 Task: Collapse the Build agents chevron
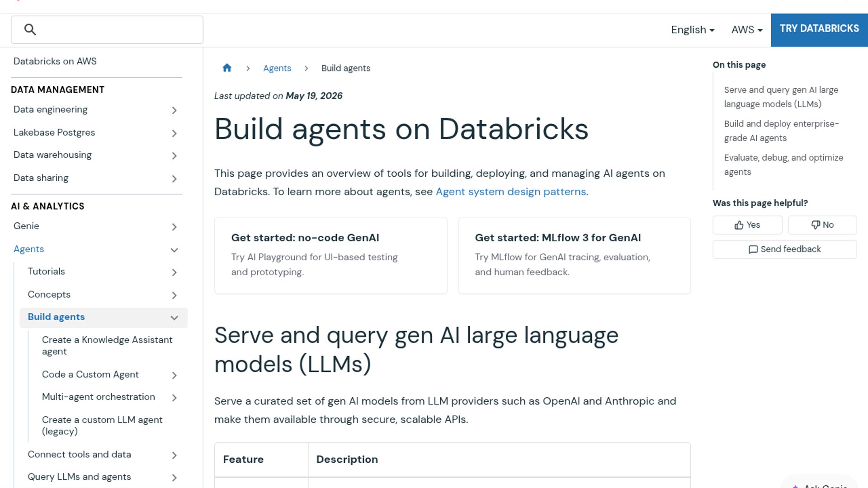[x=175, y=318]
